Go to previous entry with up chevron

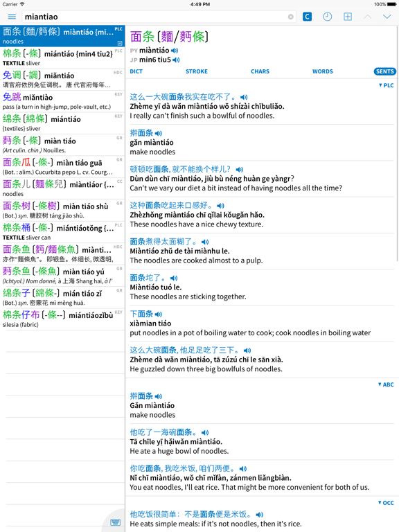[x=367, y=17]
